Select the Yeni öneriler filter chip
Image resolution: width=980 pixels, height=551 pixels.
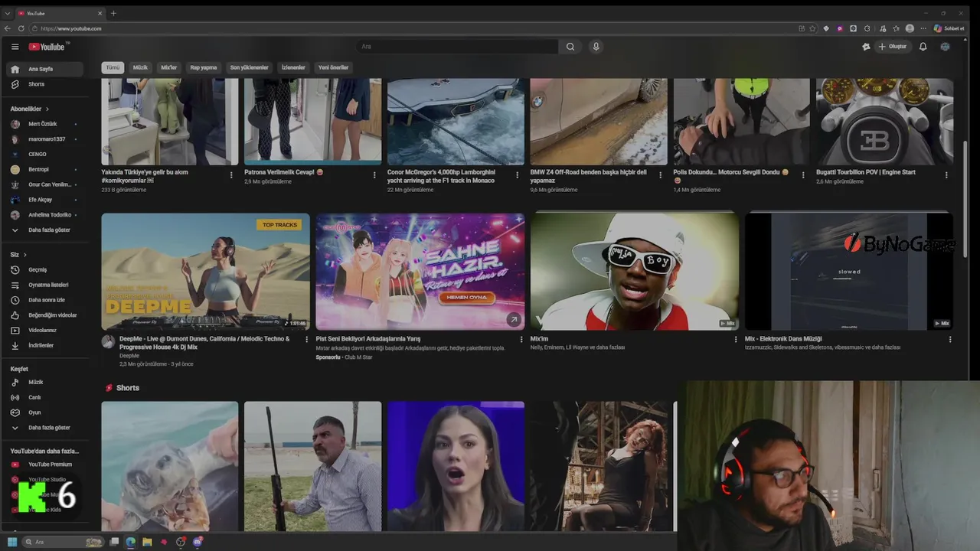tap(333, 67)
